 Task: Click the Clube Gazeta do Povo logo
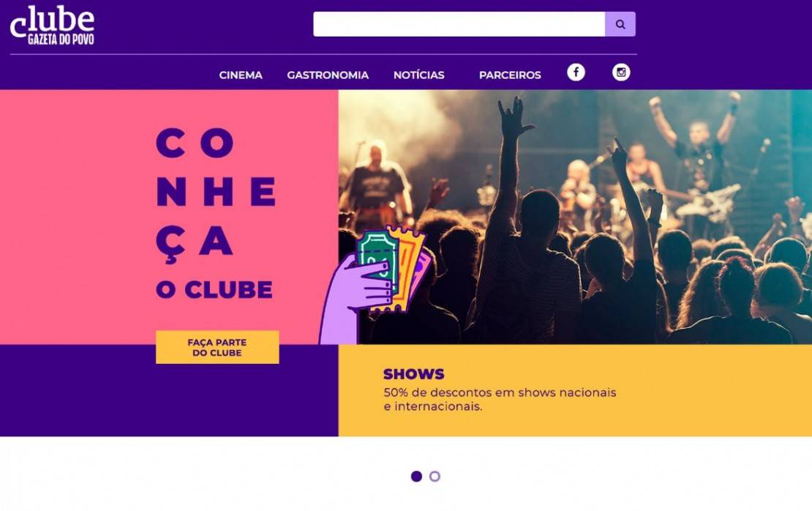point(52,26)
